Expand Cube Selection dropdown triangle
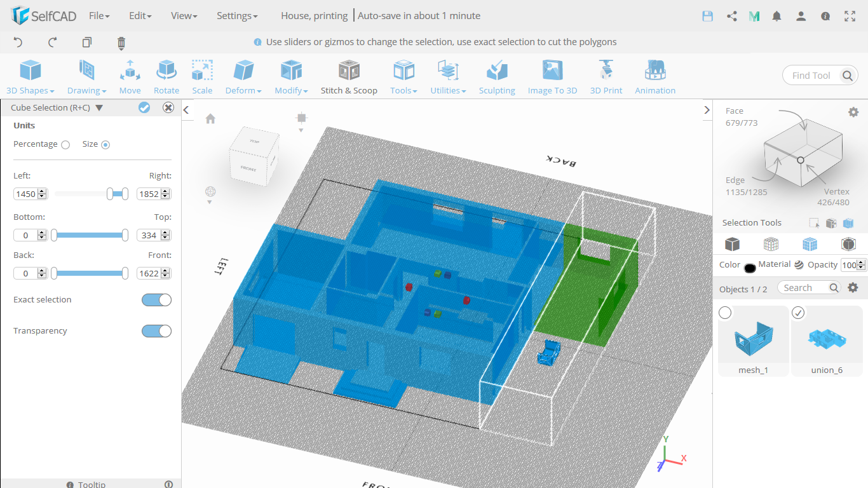868x488 pixels. point(98,108)
